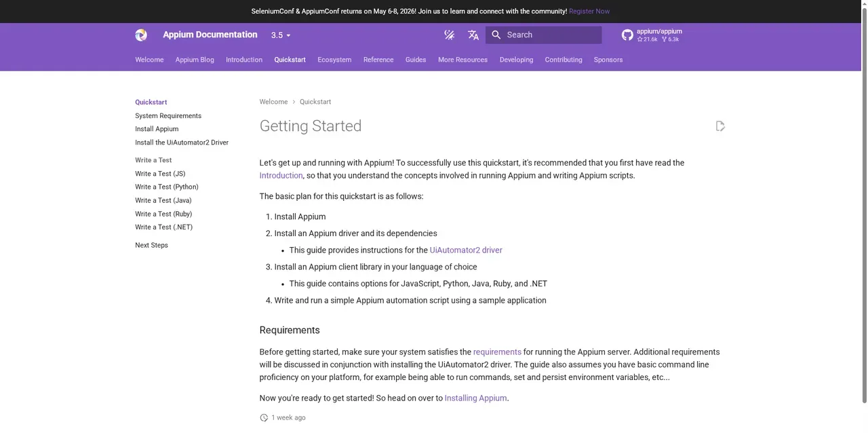Click the Quickstart breadcrumb
The image size is (868, 433).
(x=315, y=102)
